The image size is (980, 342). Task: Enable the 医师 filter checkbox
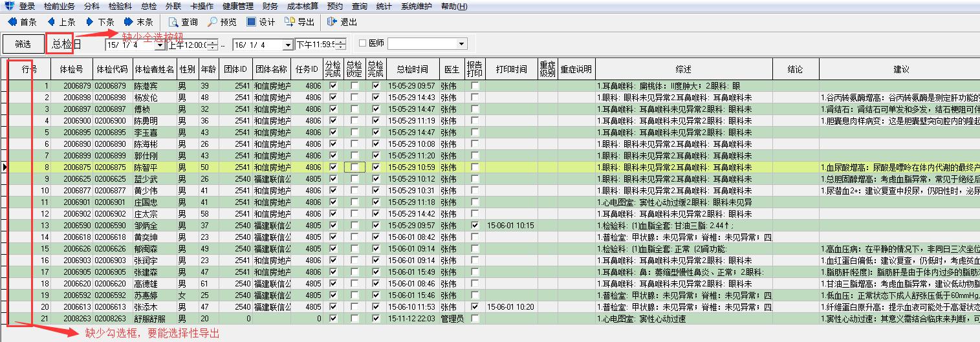(x=362, y=43)
